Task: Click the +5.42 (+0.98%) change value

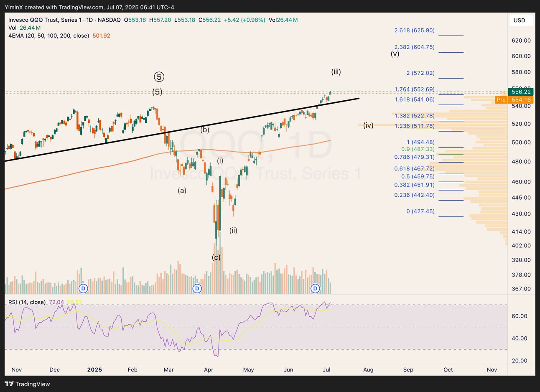Action: [x=245, y=20]
